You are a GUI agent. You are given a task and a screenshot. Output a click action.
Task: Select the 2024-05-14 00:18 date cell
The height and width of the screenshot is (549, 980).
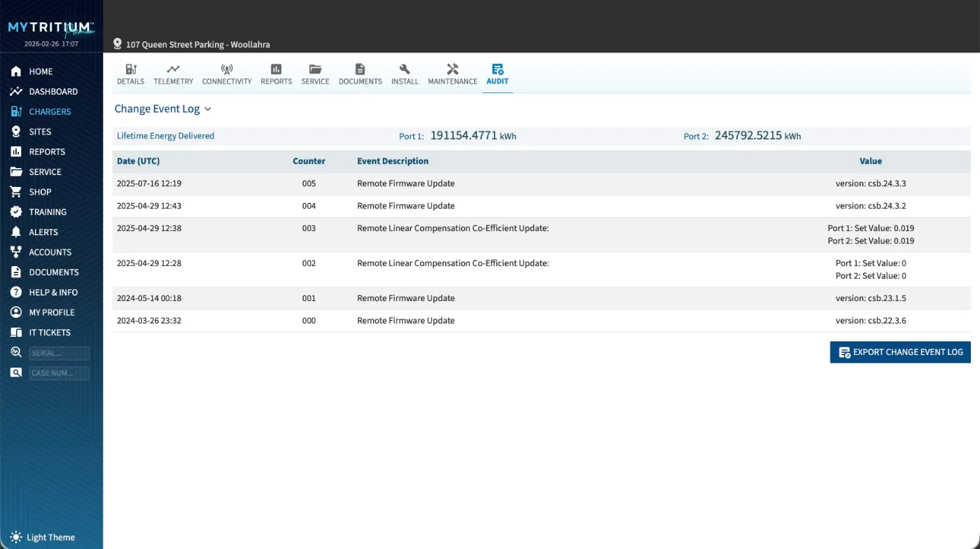pos(149,298)
